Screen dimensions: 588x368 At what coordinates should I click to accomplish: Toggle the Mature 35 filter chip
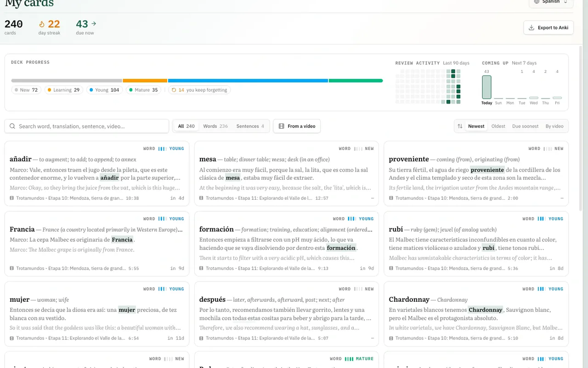[143, 90]
